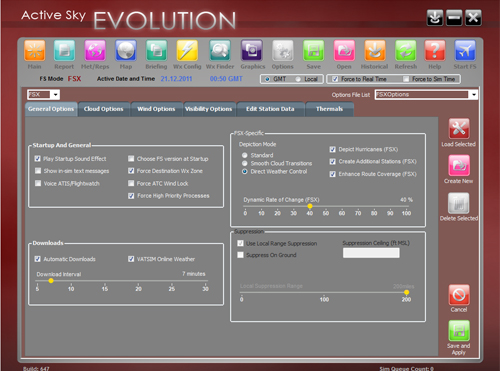Open the Historical weather icon
This screenshot has height=371, width=500.
pos(375,51)
